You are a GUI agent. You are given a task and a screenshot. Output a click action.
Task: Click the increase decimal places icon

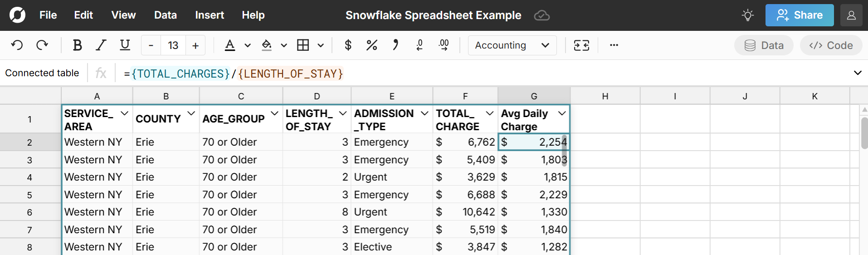pyautogui.click(x=444, y=45)
